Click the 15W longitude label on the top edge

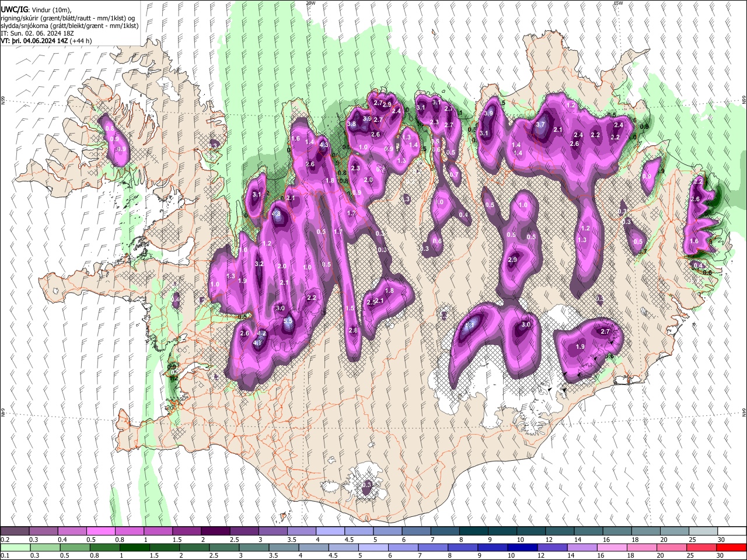(x=618, y=3)
